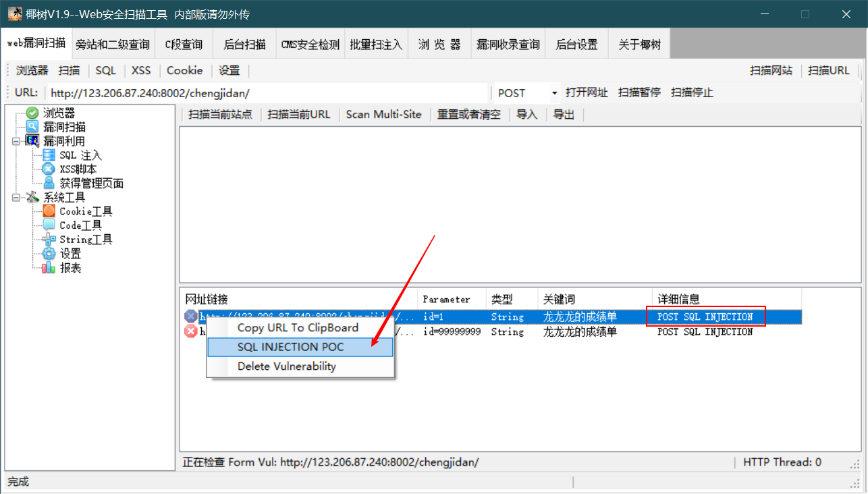Choose Delete Vulnerability menu entry

coord(300,366)
